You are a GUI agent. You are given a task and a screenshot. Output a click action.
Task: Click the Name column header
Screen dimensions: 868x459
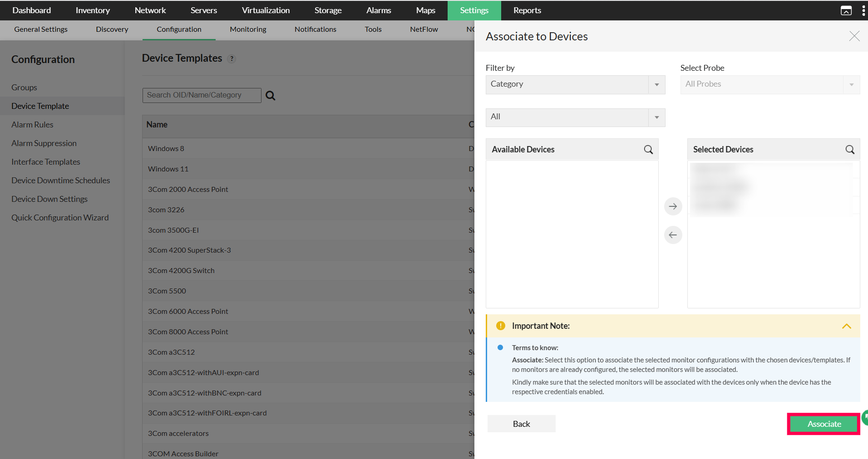(x=157, y=125)
